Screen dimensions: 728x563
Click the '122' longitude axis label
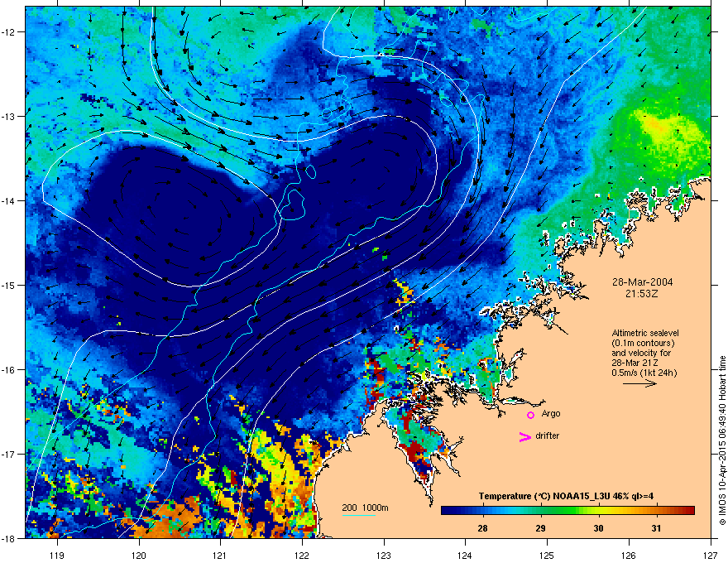[302, 555]
